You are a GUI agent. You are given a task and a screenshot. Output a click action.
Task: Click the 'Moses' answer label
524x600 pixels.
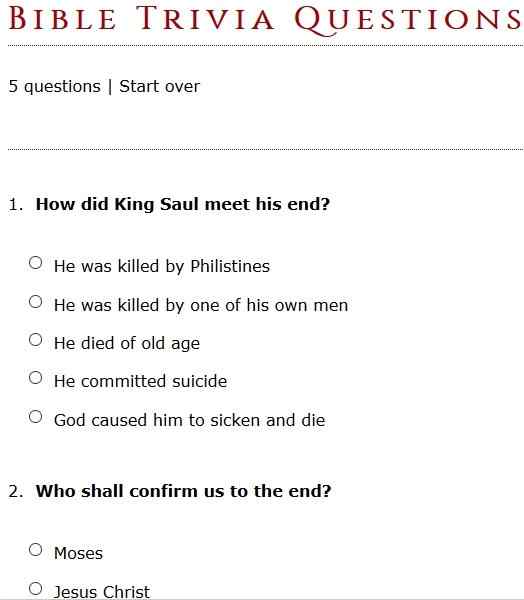tap(78, 553)
